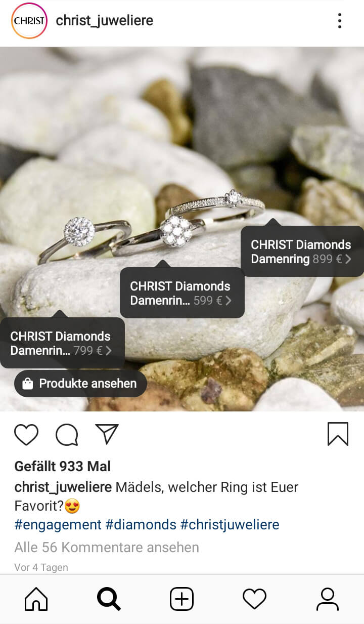Share the post via paper plane icon

click(107, 434)
